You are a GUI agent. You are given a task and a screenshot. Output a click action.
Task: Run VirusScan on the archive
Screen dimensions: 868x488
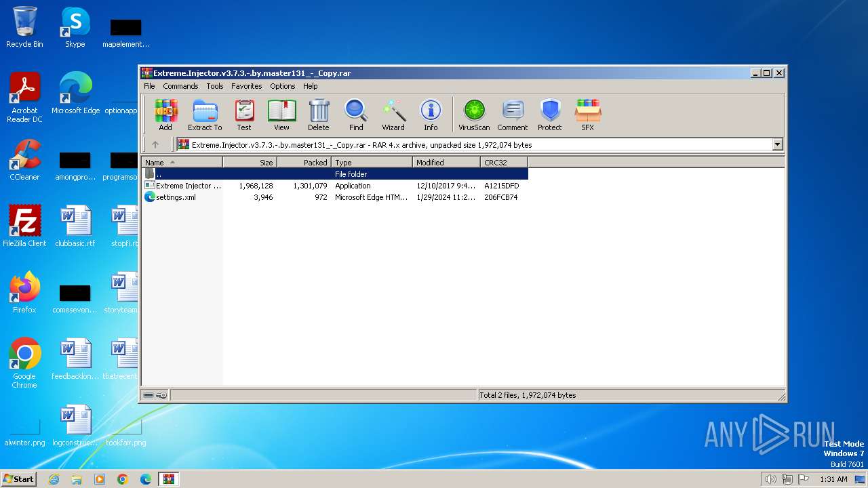point(474,115)
